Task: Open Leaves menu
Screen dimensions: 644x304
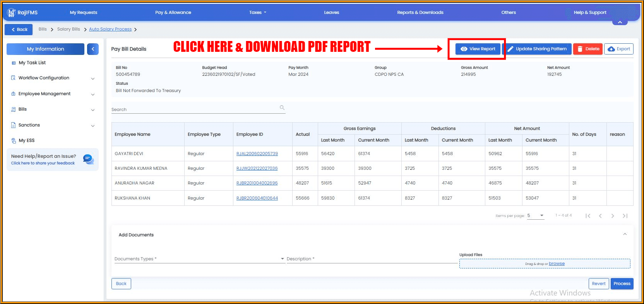Action: 331,12
